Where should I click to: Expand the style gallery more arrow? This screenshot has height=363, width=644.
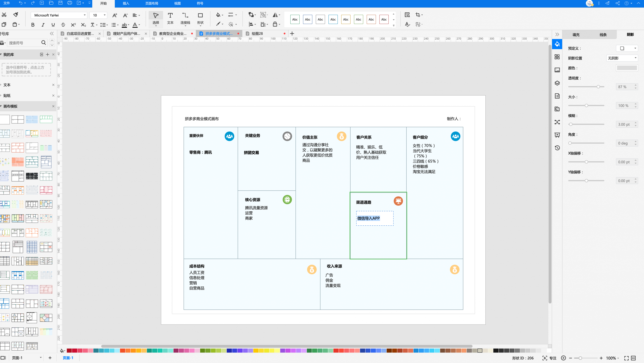coord(393,25)
